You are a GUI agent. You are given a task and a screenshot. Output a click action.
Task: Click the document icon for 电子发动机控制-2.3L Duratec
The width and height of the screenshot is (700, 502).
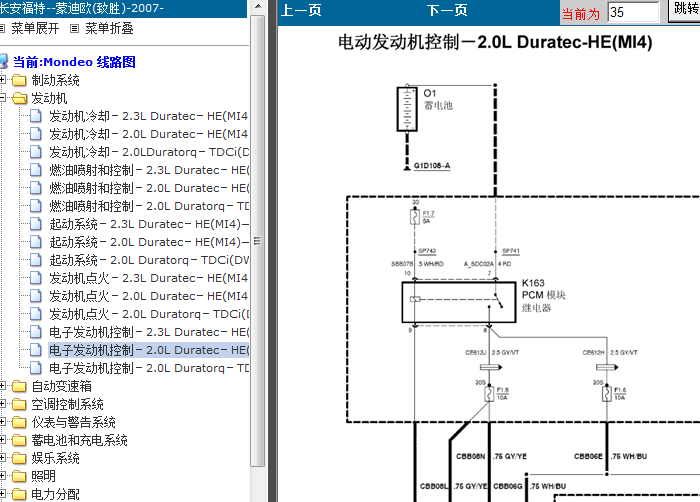tap(36, 332)
